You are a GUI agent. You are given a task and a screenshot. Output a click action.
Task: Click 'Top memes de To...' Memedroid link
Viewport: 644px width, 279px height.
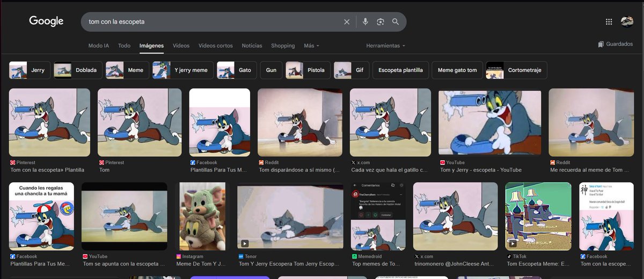pos(376,264)
